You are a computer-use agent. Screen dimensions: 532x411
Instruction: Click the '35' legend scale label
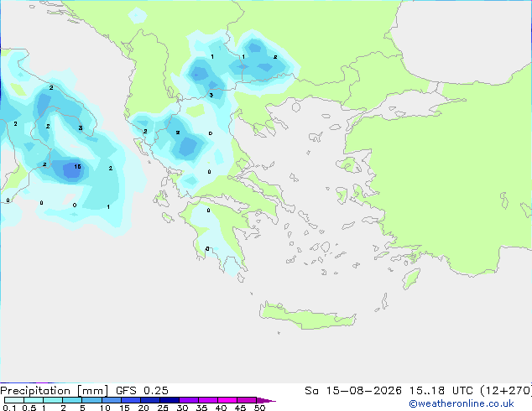click(x=201, y=408)
